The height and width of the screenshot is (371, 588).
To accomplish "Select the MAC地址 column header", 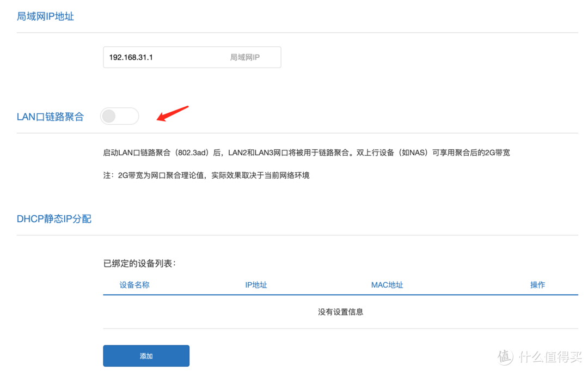I will coord(387,284).
